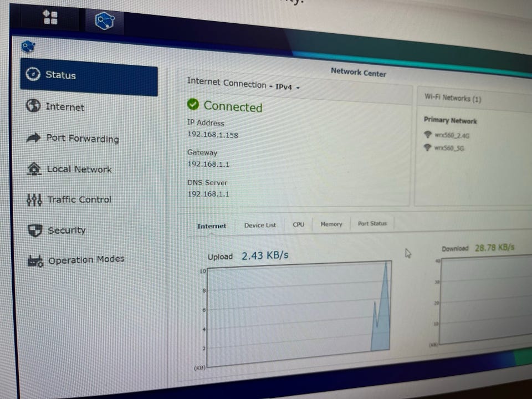Image resolution: width=532 pixels, height=399 pixels.
Task: Click the Primary Network label
Action: click(450, 120)
